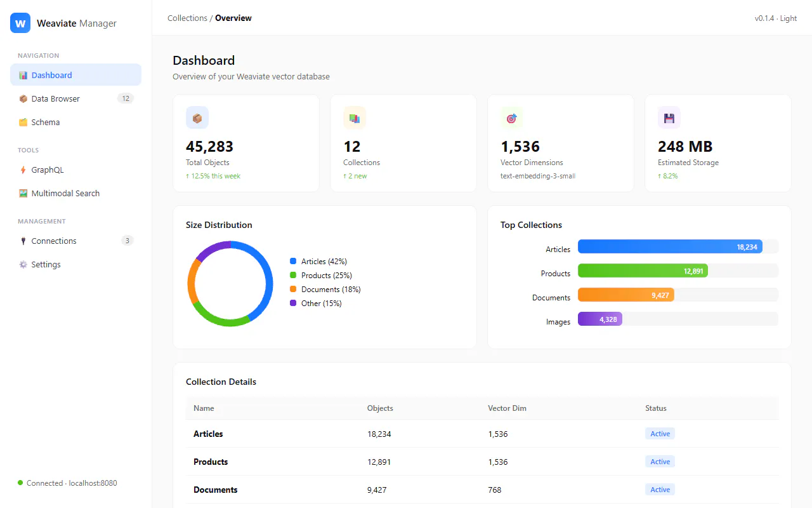Click the Multimodal Search picture icon
This screenshot has height=508, width=812.
[x=23, y=193]
